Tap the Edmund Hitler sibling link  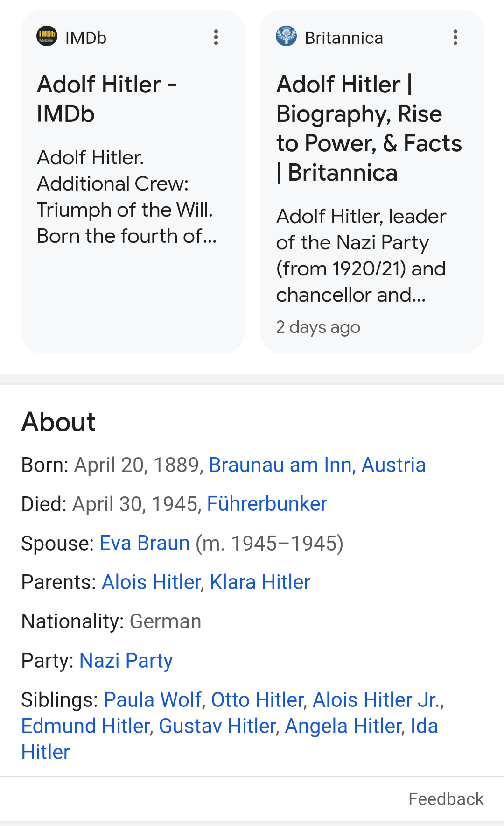click(86, 726)
